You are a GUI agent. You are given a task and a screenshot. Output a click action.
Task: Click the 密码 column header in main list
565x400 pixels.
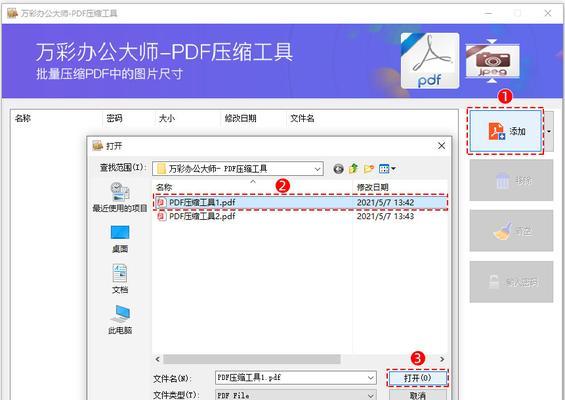coord(114,118)
